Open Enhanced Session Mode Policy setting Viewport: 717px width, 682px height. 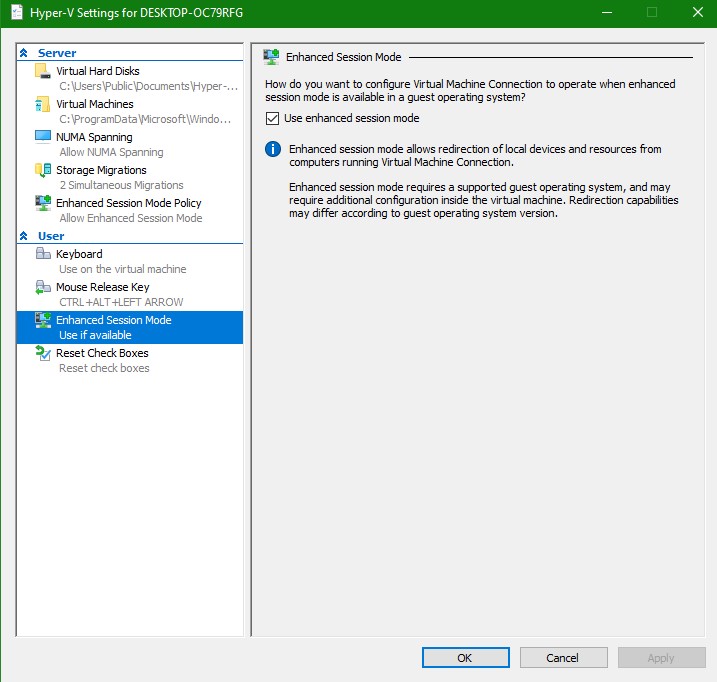click(x=128, y=203)
